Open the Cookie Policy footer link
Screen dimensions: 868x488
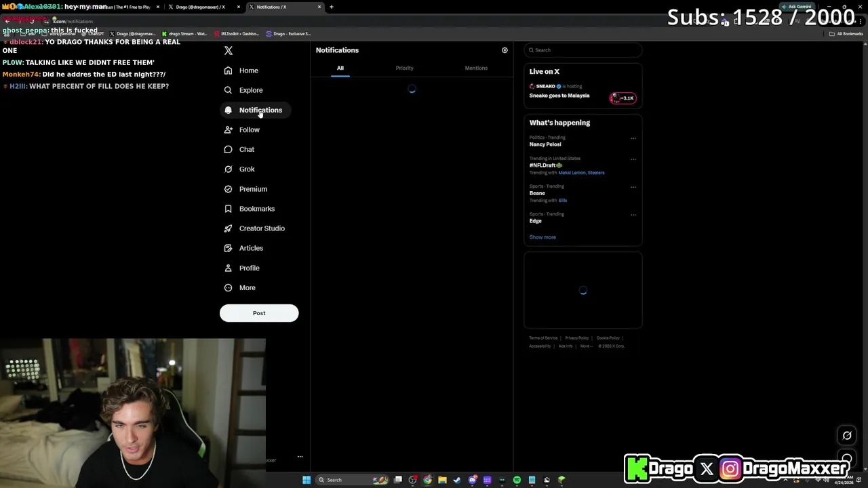[x=608, y=338]
